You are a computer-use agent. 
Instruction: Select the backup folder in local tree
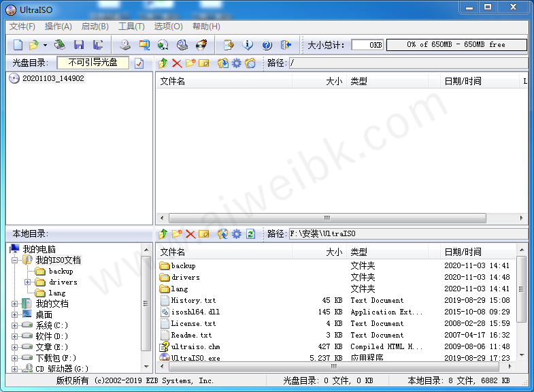pyautogui.click(x=61, y=271)
